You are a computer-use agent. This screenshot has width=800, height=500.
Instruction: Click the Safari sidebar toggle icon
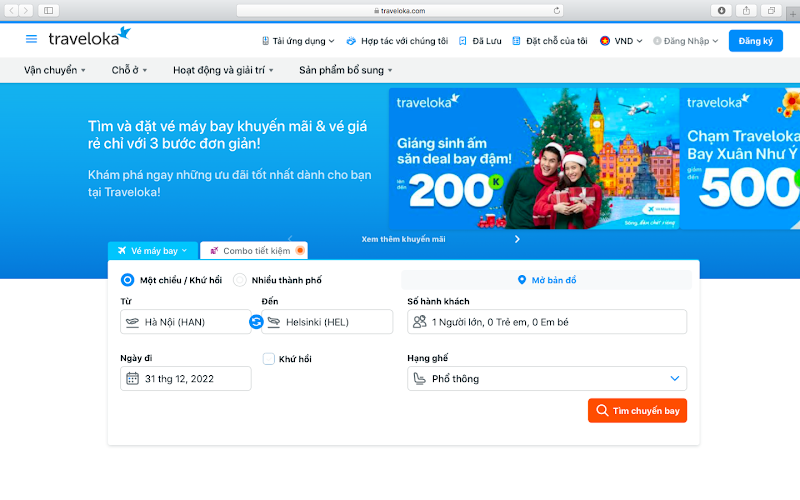[48, 10]
